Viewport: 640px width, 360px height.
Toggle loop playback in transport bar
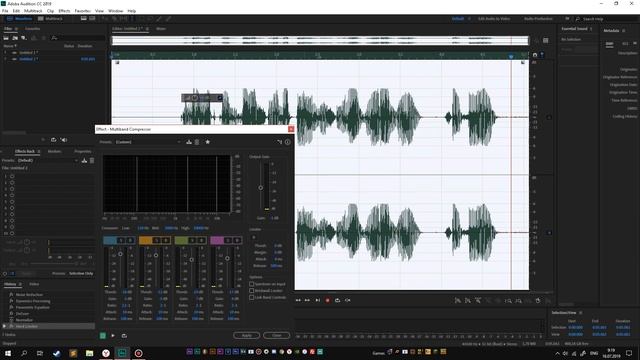pyautogui.click(x=338, y=300)
